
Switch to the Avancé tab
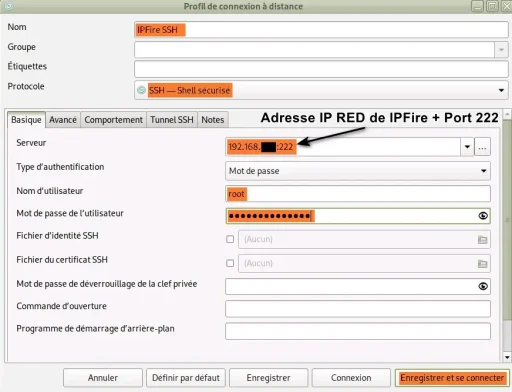pyautogui.click(x=63, y=120)
